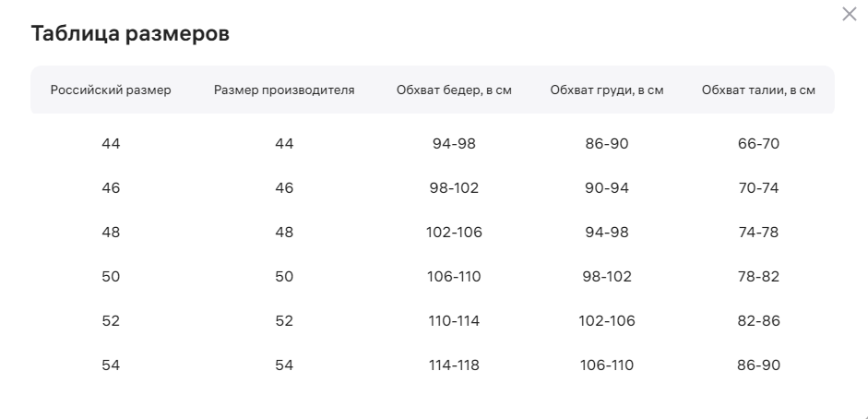Select the 'Российский размер' column header
868x419 pixels.
point(111,90)
